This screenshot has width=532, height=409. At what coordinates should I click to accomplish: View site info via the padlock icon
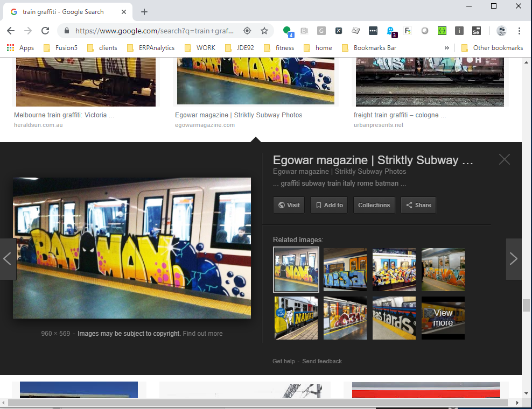point(67,31)
